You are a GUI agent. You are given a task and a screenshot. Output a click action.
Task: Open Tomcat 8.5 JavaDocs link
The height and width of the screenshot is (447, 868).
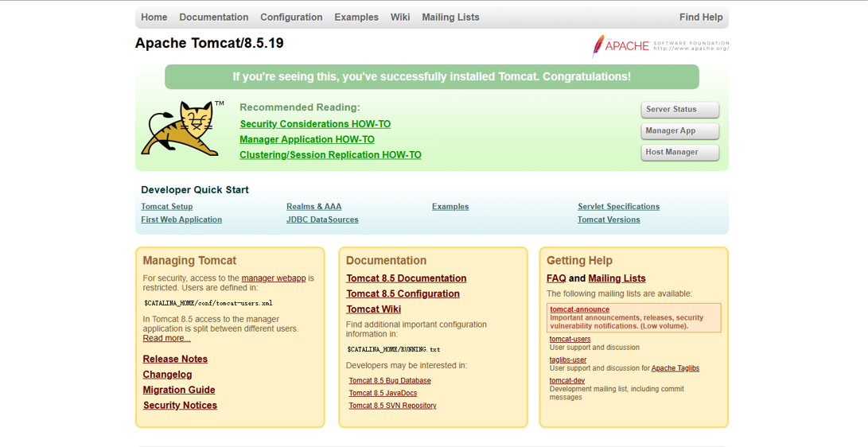click(x=383, y=393)
